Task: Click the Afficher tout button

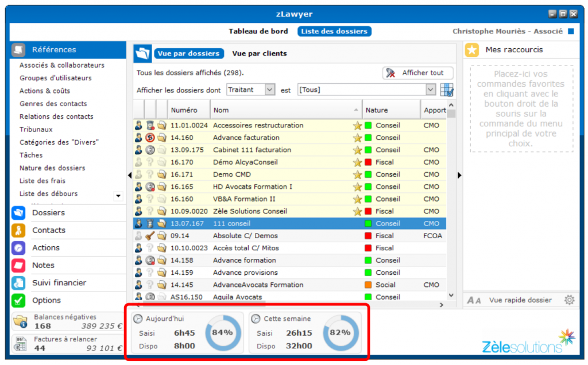Action: [x=417, y=73]
